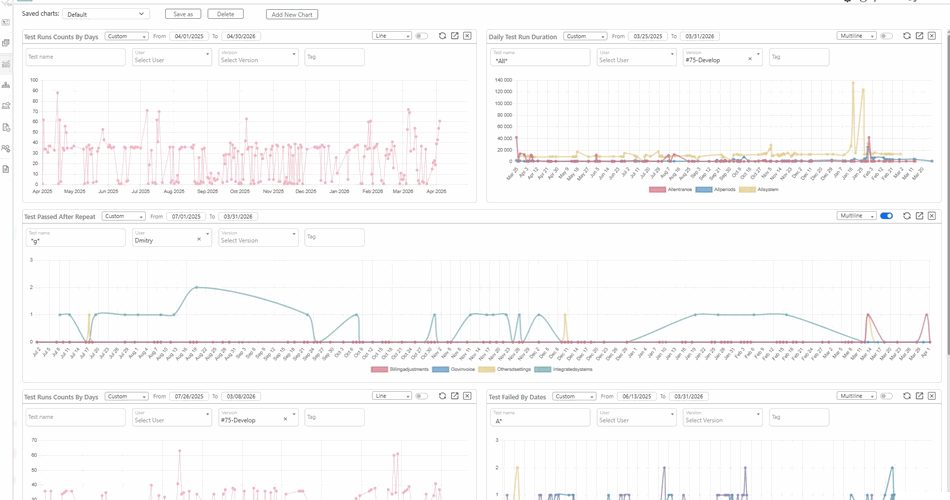Refresh Test Runs Counts chart starting 07/26/2025
Screen dimensions: 950x500
pos(442,396)
